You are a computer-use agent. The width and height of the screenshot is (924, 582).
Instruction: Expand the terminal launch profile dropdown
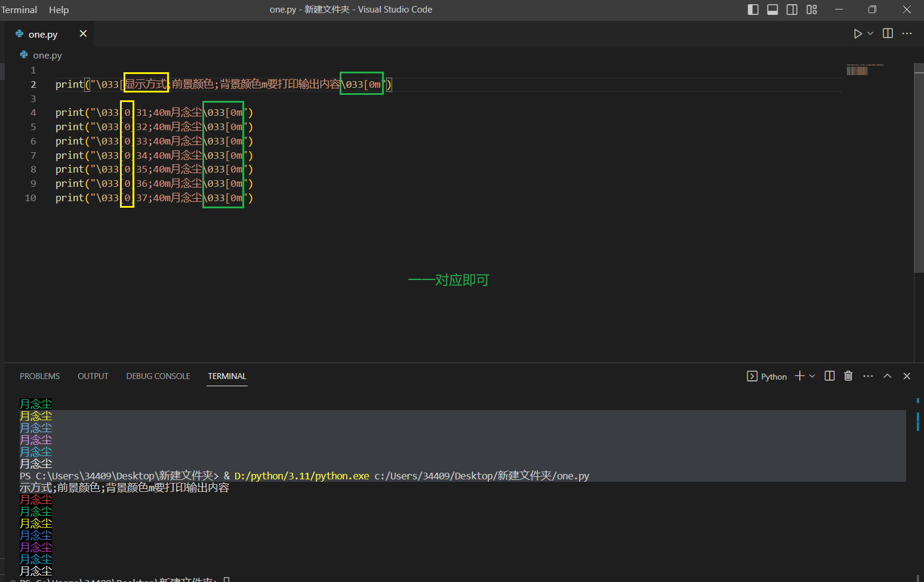coord(812,376)
